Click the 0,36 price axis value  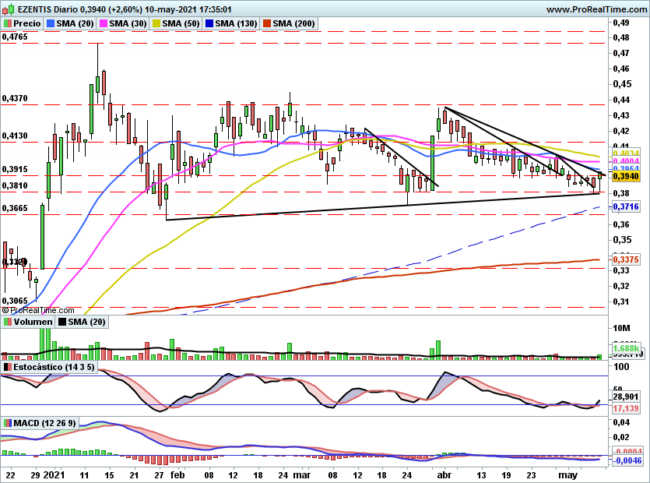click(x=621, y=224)
